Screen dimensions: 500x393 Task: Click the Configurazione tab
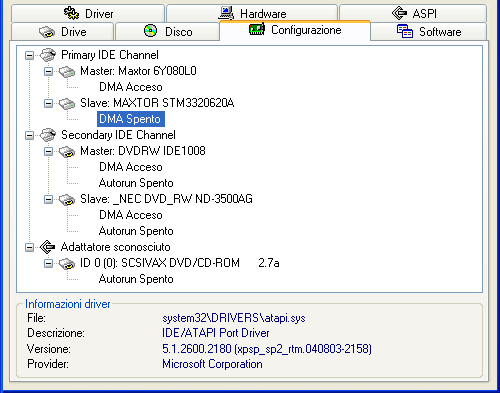295,30
